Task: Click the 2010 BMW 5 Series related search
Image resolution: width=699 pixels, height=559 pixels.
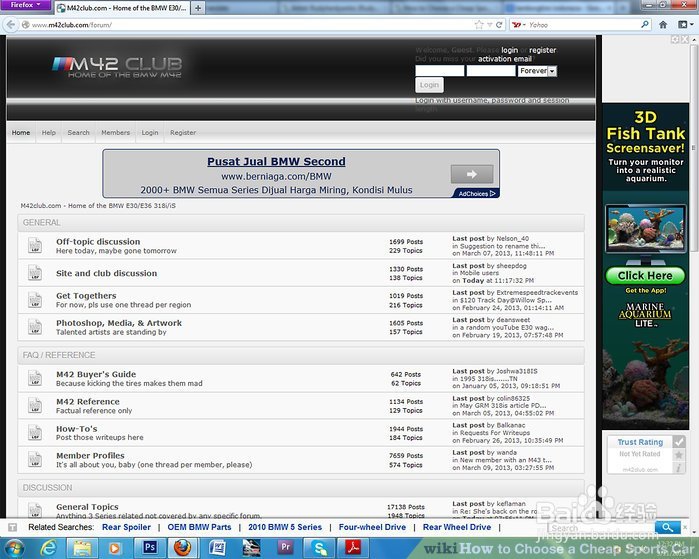Action: (x=285, y=527)
